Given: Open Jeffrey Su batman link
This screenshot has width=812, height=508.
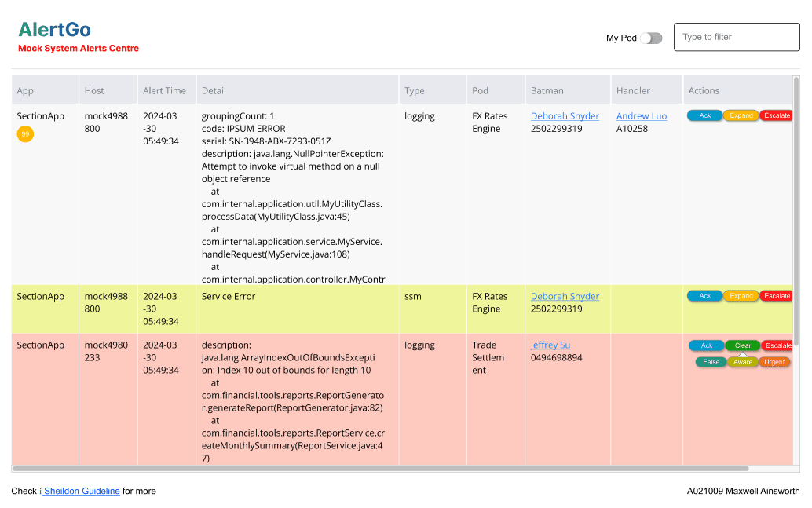Looking at the screenshot, I should click(x=550, y=345).
